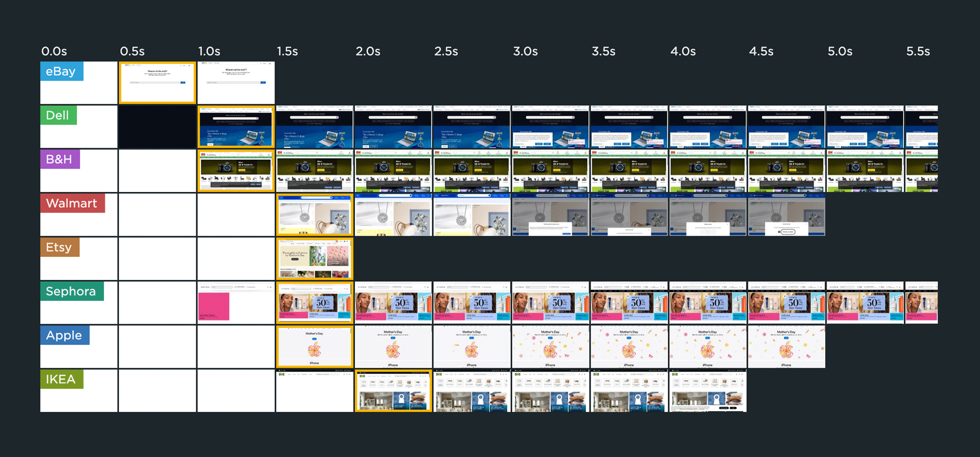The width and height of the screenshot is (980, 457).
Task: View the Apple frame at 2.0s
Action: (393, 346)
